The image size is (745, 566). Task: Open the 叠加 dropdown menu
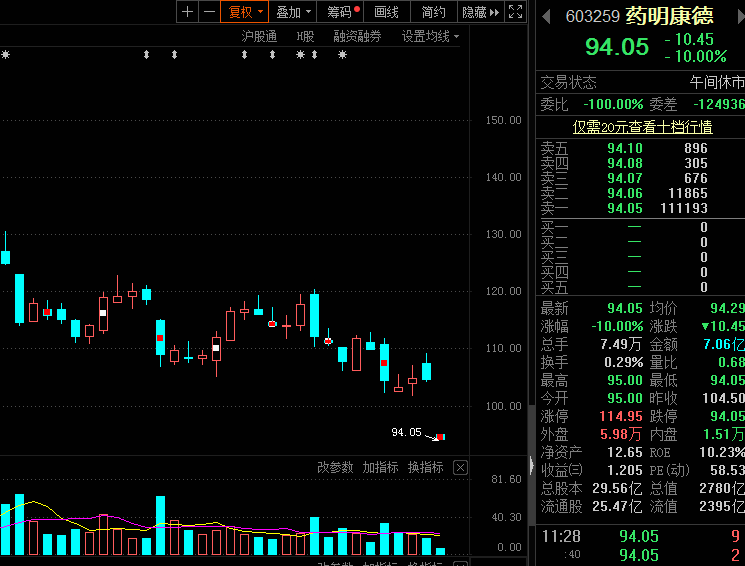(294, 12)
